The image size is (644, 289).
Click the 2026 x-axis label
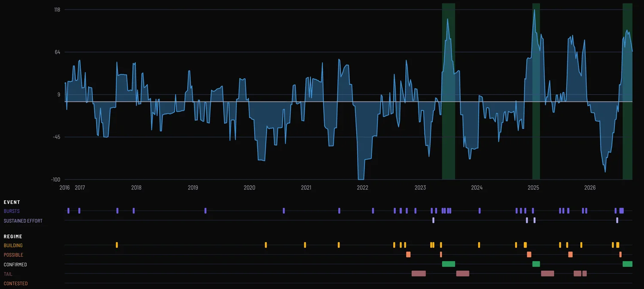[x=590, y=188]
